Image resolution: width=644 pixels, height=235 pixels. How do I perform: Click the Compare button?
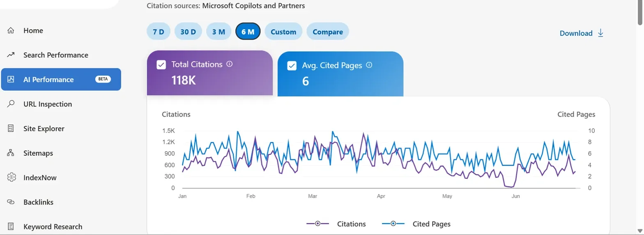coord(328,32)
